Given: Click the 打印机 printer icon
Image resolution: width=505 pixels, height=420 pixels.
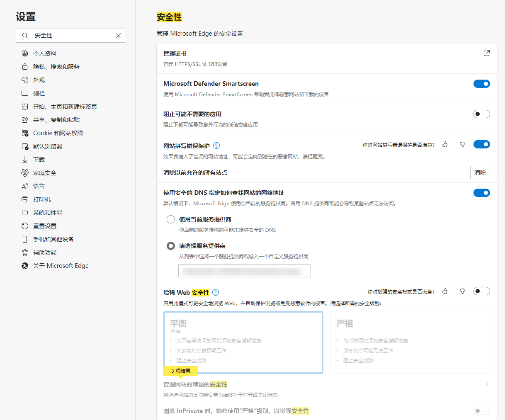Looking at the screenshot, I should coord(25,199).
